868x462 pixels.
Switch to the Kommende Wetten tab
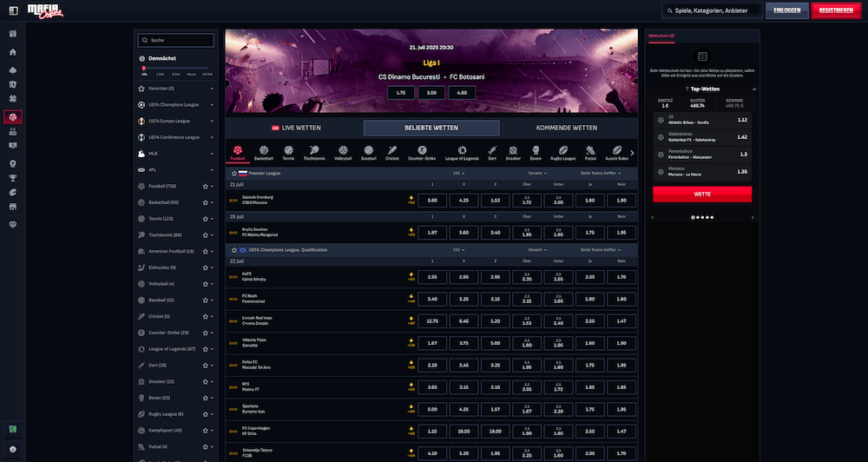point(567,128)
